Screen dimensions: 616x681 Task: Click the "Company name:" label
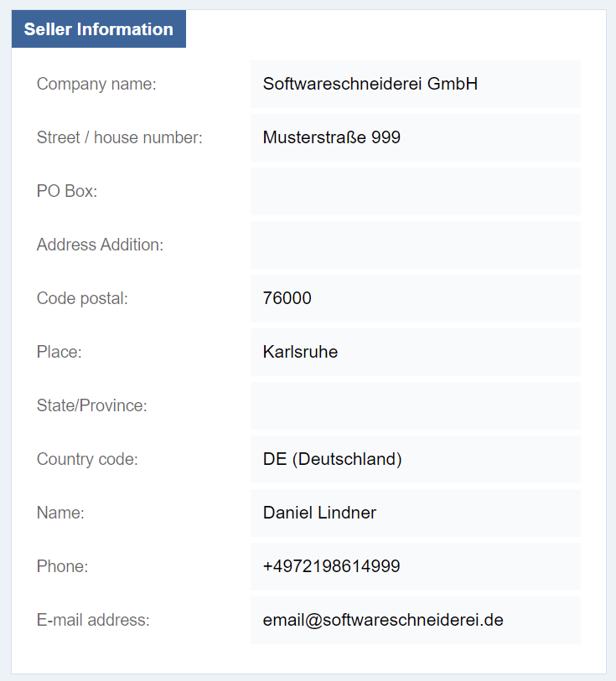coord(96,84)
